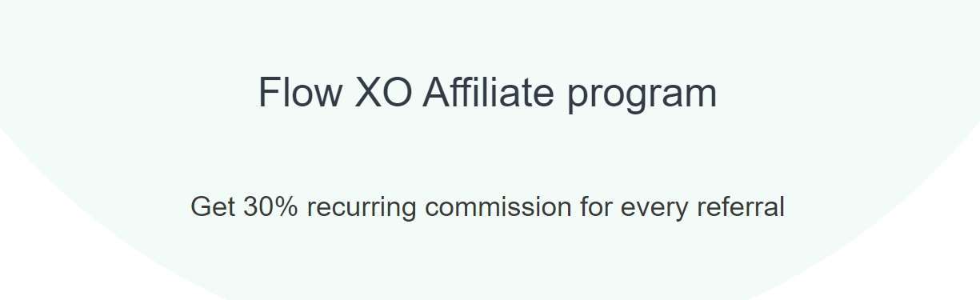Click the word "every" in the subheading
This screenshot has width=980, height=300.
tap(655, 210)
